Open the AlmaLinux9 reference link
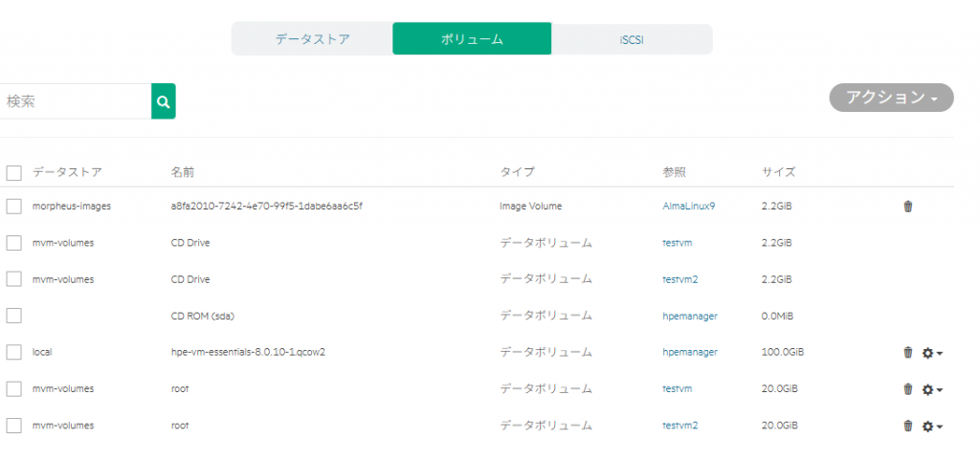 pos(688,206)
